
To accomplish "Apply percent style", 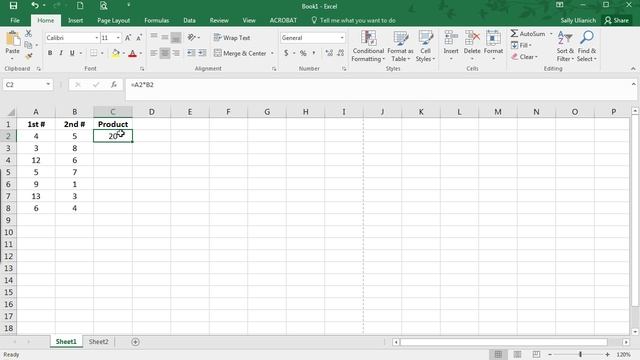I will tap(303, 53).
